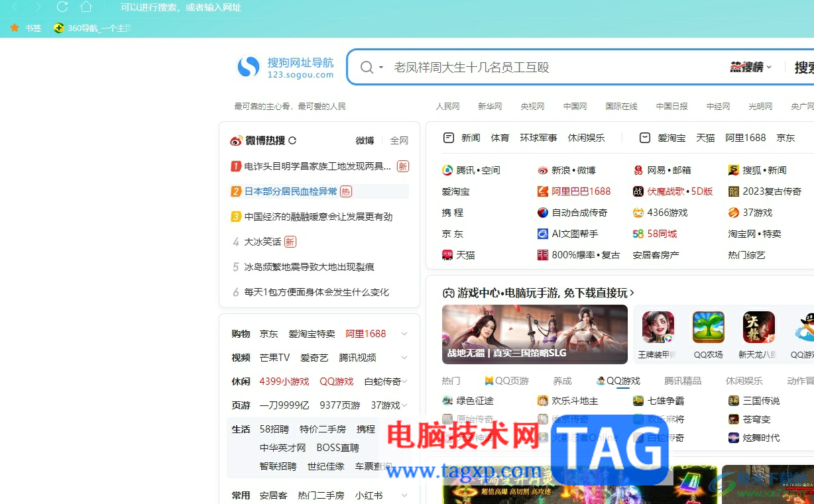Go to browser home icon
Image resolution: width=814 pixels, height=504 pixels.
pos(86,7)
